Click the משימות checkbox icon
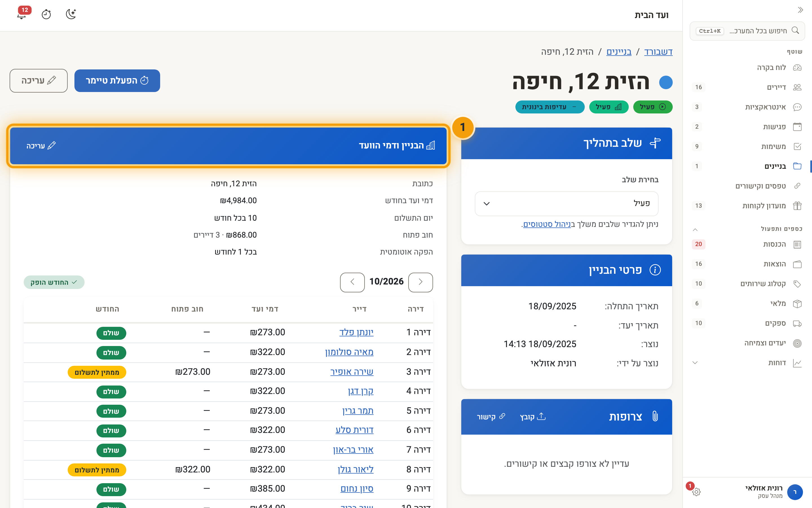Screen dimensions: 812x508 pos(797,146)
